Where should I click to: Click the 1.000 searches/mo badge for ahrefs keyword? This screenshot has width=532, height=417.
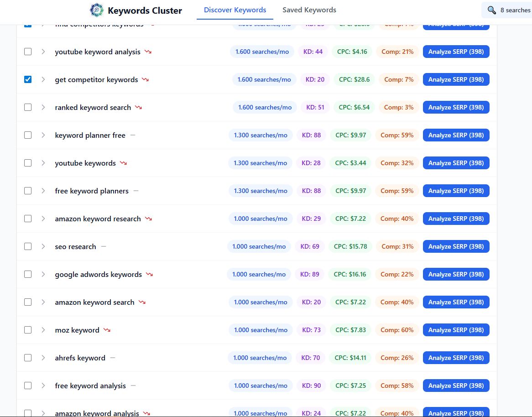click(x=260, y=358)
